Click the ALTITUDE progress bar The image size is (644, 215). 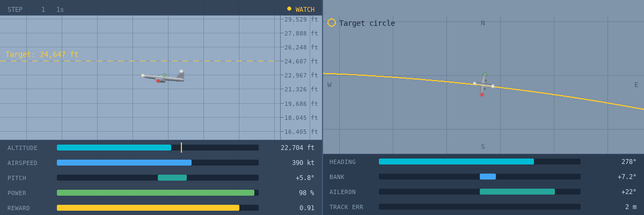[158, 147]
